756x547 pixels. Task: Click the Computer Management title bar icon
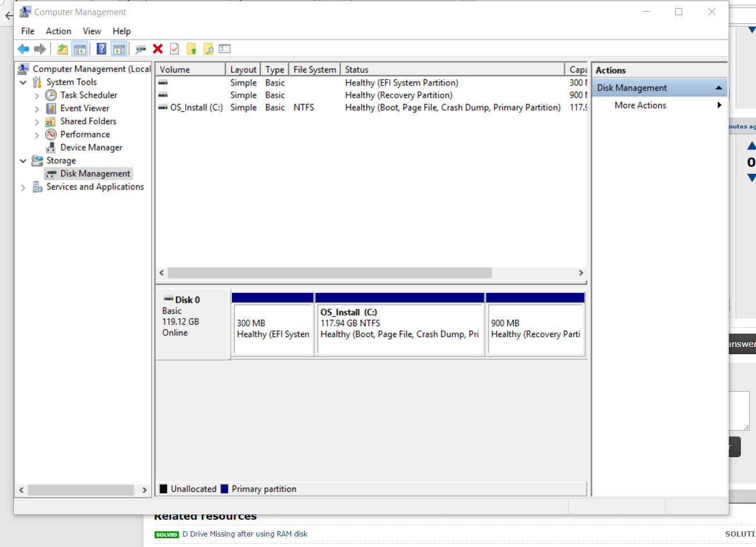tap(25, 12)
